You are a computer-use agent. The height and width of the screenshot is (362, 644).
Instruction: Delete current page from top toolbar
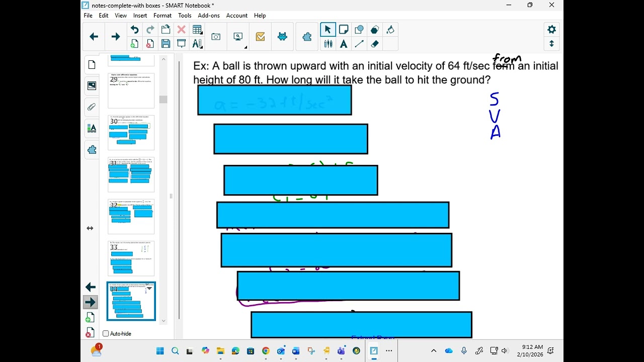[x=150, y=44]
